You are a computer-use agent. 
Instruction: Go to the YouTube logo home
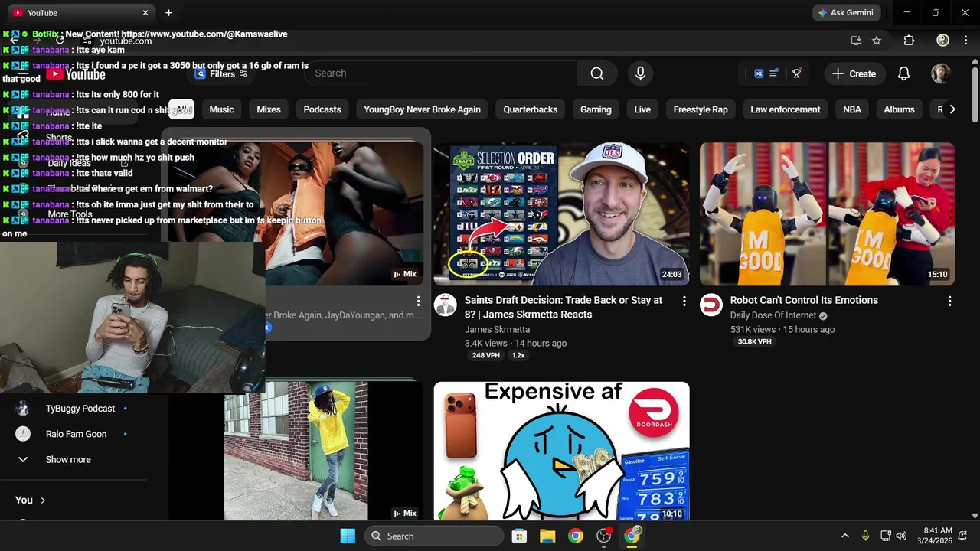(76, 74)
